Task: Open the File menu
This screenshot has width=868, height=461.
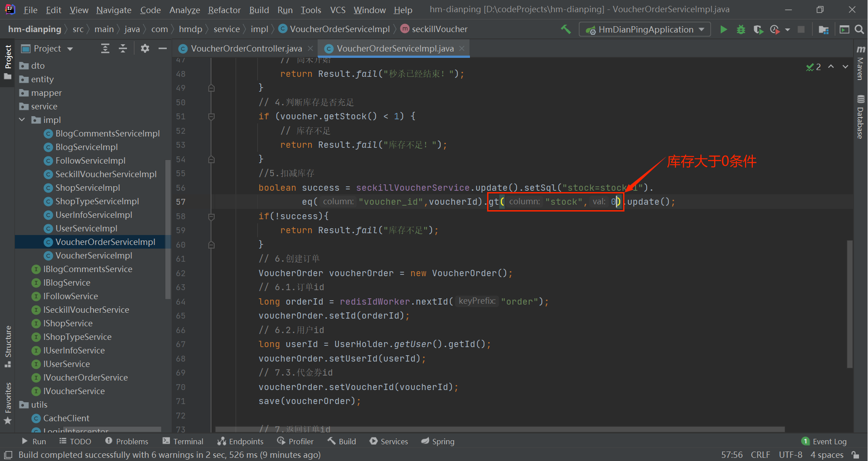Action: [x=30, y=10]
